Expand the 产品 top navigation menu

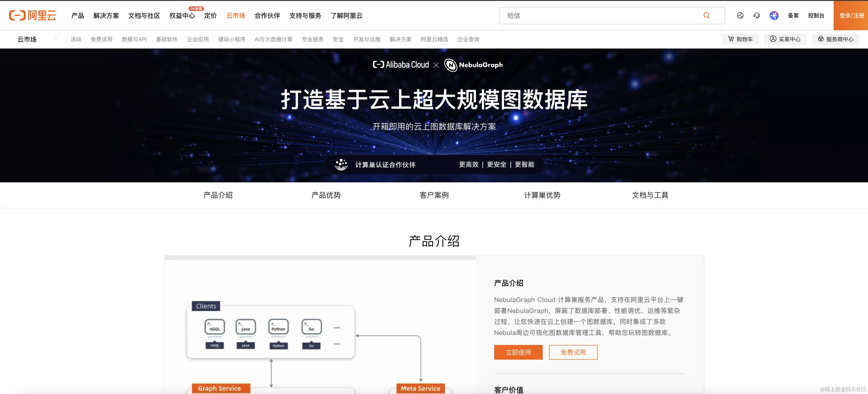coord(77,16)
